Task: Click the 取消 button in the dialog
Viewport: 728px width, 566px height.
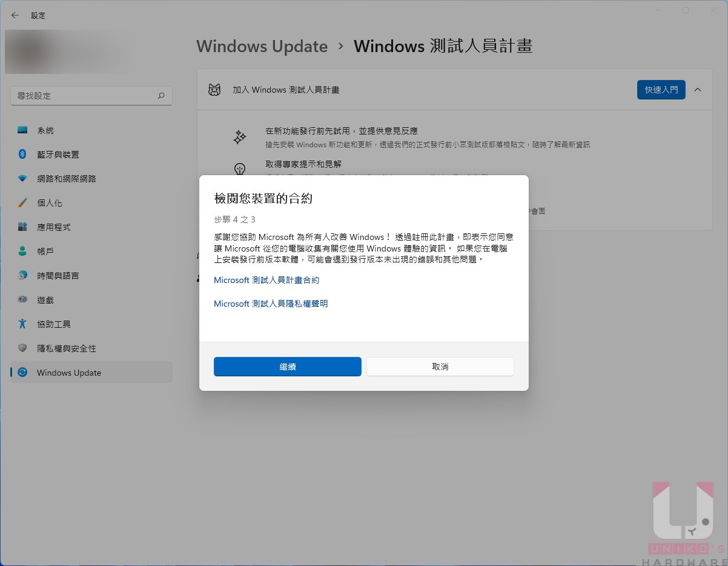Action: click(440, 367)
